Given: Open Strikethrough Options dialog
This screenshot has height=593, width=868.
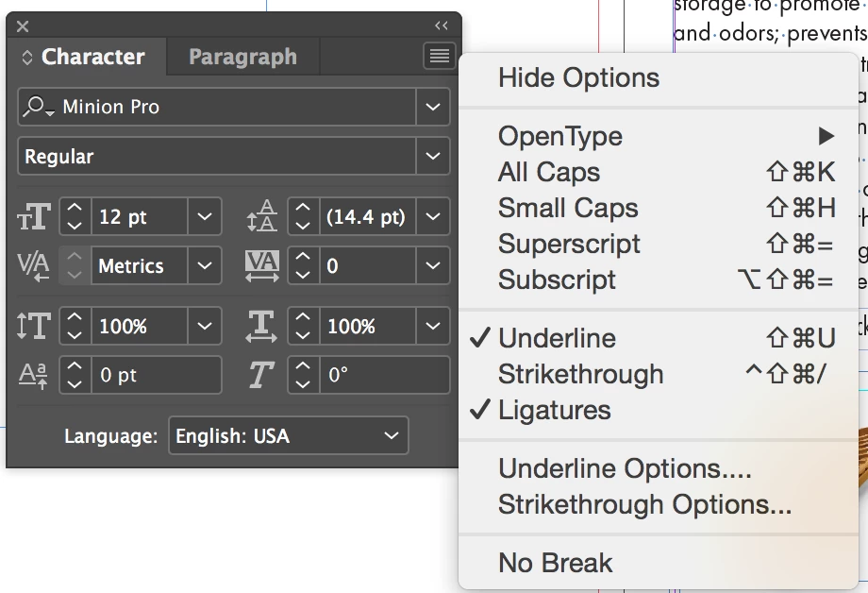Looking at the screenshot, I should (659, 505).
